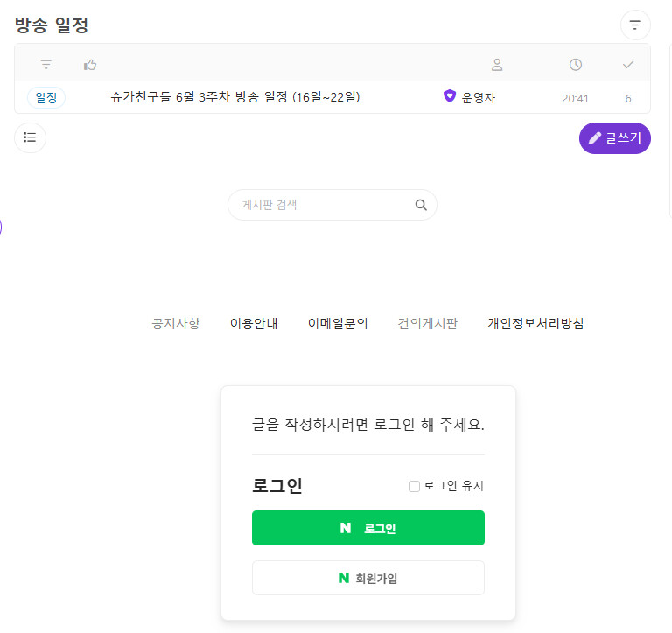Click the magnifying glass search icon

pos(421,205)
